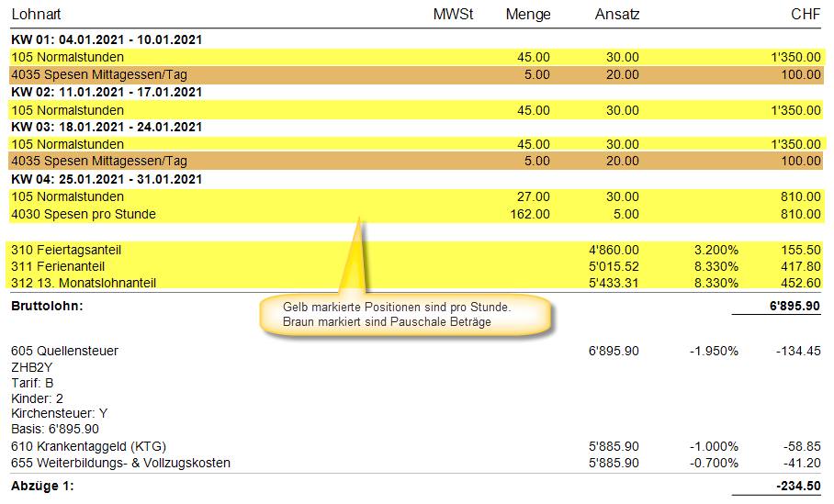Select the Menge column header

pyautogui.click(x=528, y=15)
